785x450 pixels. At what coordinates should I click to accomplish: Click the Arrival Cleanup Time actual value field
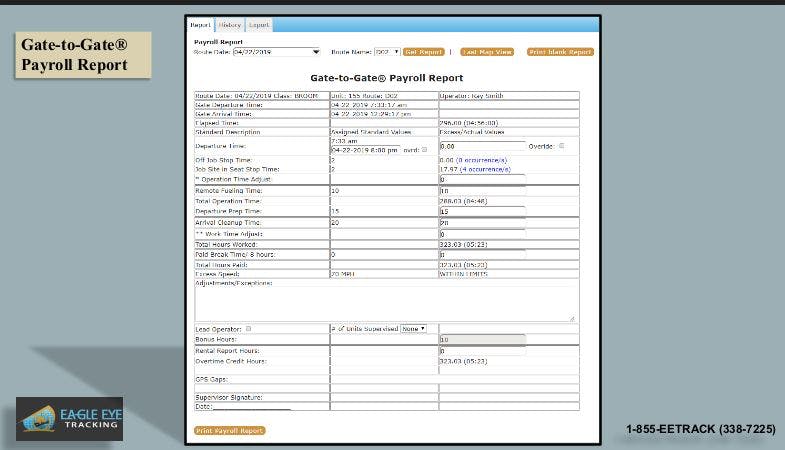click(483, 223)
